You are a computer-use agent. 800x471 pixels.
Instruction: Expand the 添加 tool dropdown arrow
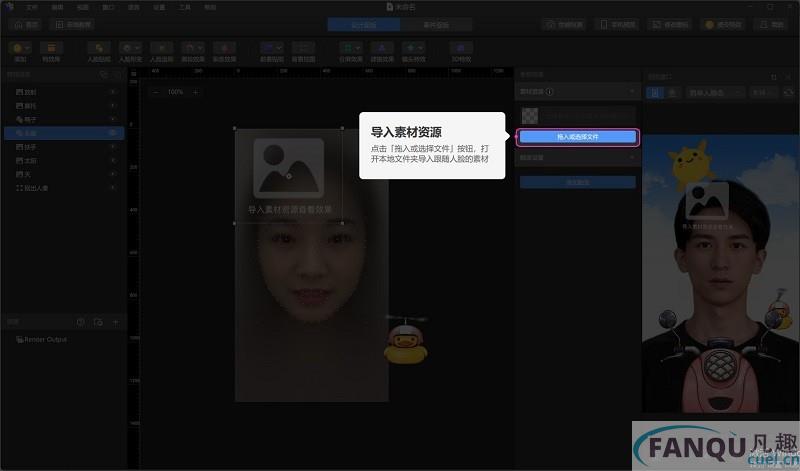(x=27, y=48)
